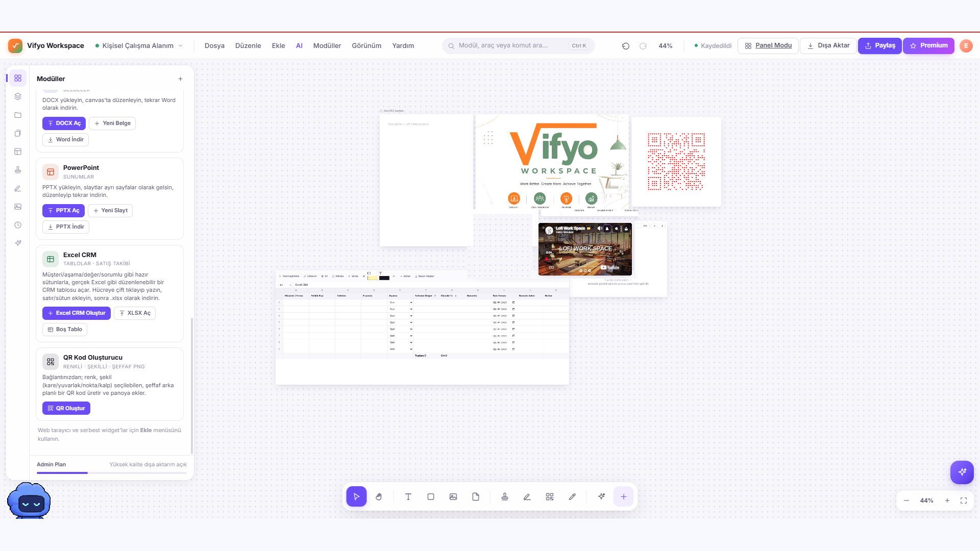Pick the yellow fill color swatch in spreadsheet toolbar
Screen dimensions: 980x551
coord(373,278)
